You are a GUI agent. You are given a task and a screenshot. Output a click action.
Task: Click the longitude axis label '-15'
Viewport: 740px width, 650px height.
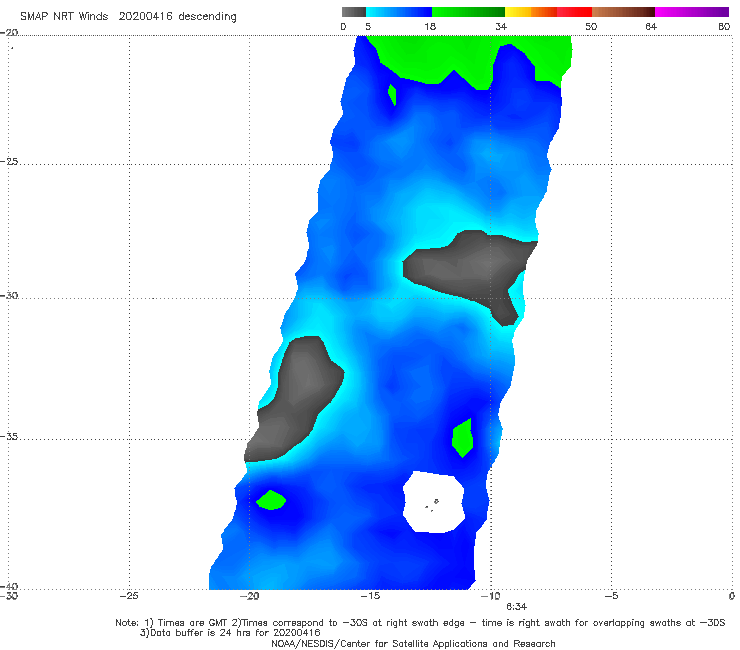370,596
